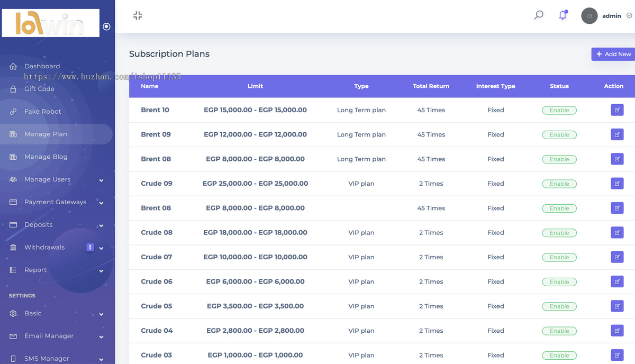Select the 'EGP 25,000.00 - EGP 25,000.00' limit cell
The height and width of the screenshot is (364, 635).
coord(255,184)
